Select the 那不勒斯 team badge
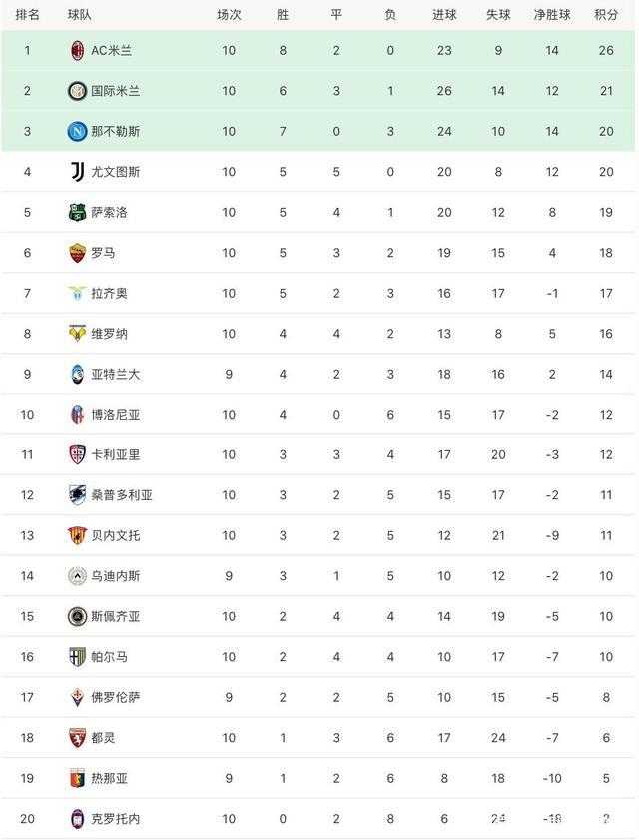The width and height of the screenshot is (639, 840). point(77,131)
